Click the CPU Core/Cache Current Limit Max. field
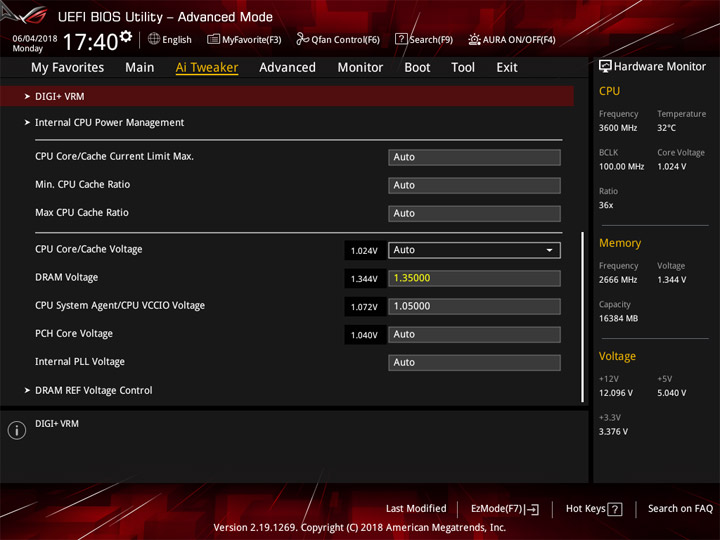This screenshot has height=540, width=720. click(474, 157)
